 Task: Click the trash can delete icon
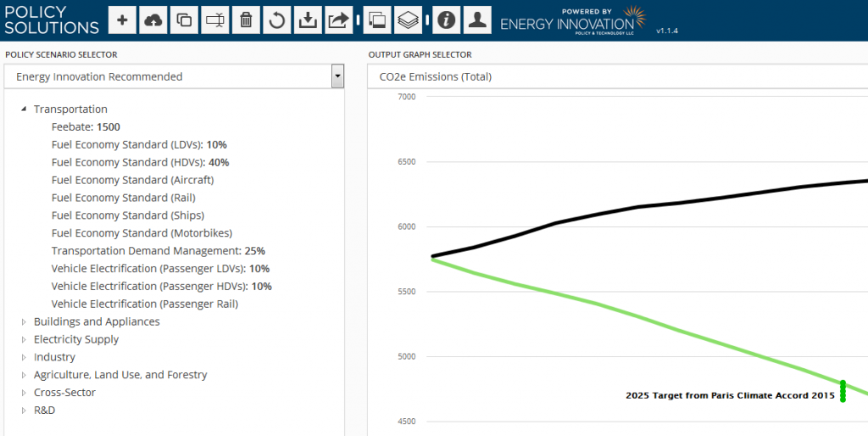246,20
